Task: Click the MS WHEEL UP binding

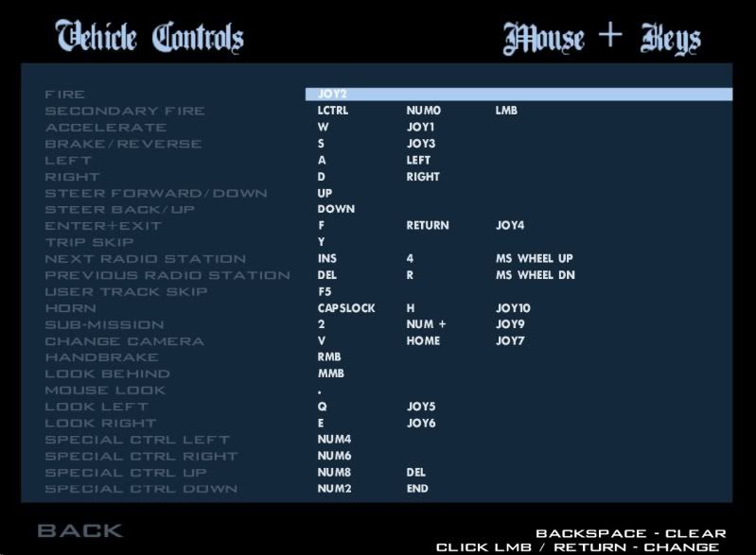Action: 535,258
